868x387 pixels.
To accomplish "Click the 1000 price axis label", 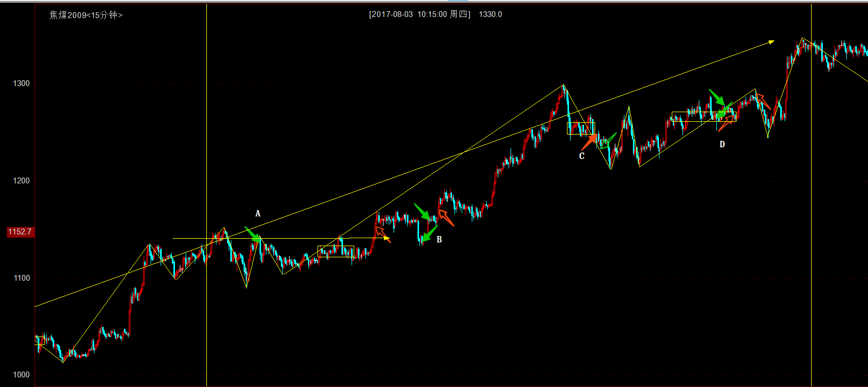I will pyautogui.click(x=22, y=375).
